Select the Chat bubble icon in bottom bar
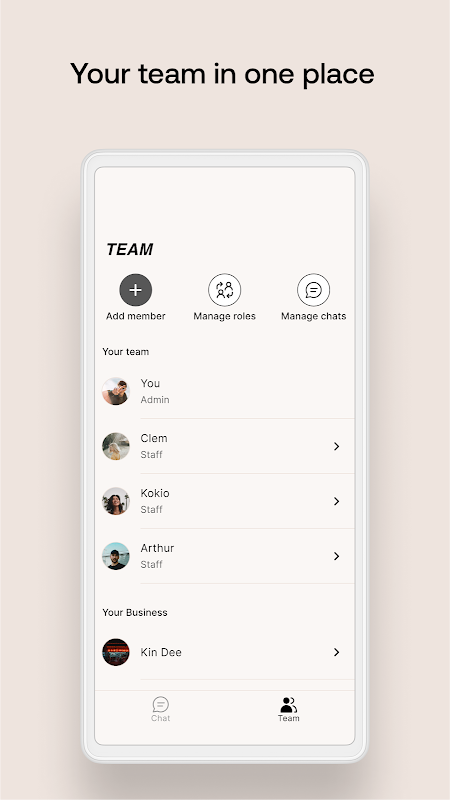The height and width of the screenshot is (800, 450). point(161,705)
